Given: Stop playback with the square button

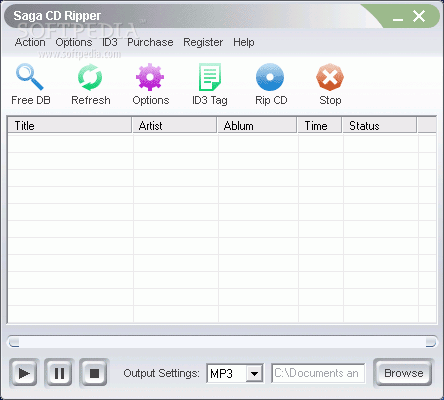Looking at the screenshot, I should [x=94, y=373].
